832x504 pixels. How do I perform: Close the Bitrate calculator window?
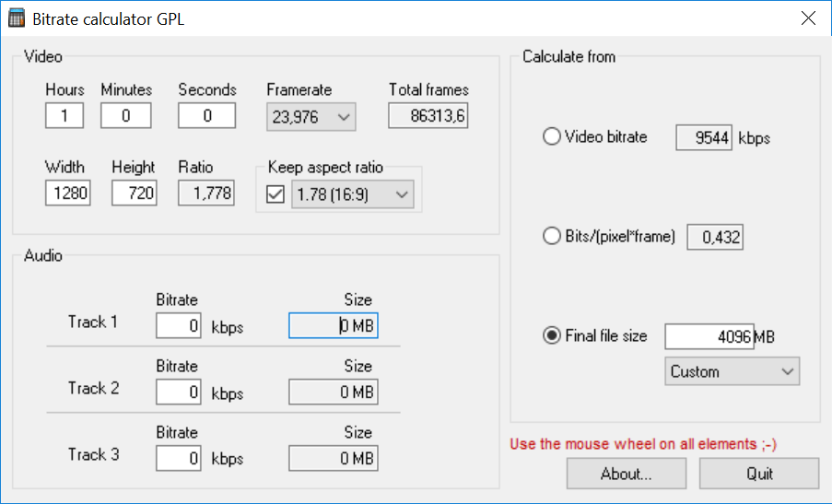(x=808, y=18)
